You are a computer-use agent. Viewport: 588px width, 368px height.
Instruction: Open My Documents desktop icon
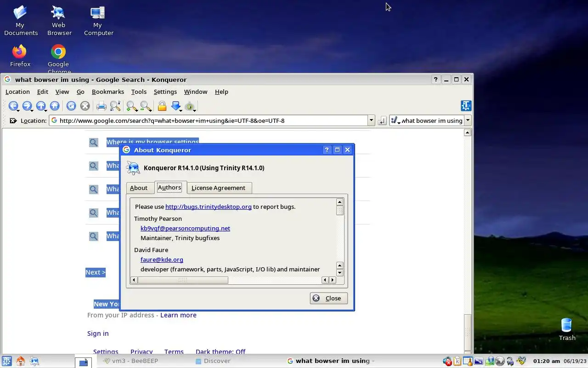[20, 21]
